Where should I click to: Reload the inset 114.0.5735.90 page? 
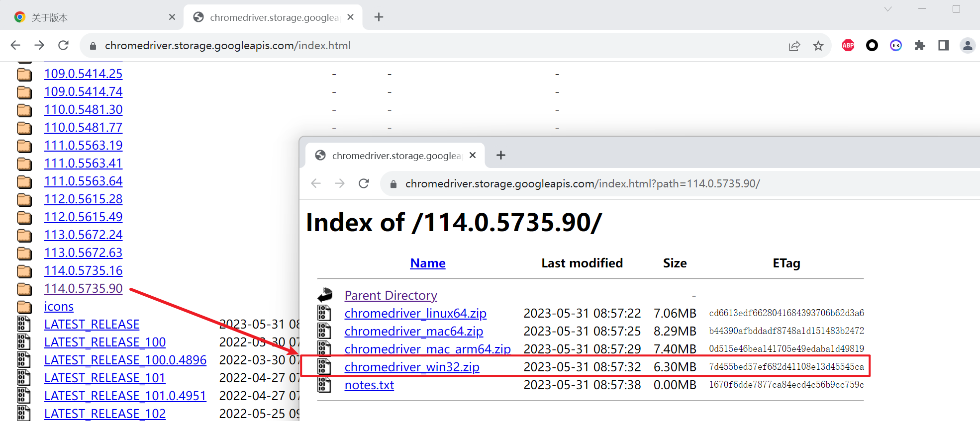(364, 183)
